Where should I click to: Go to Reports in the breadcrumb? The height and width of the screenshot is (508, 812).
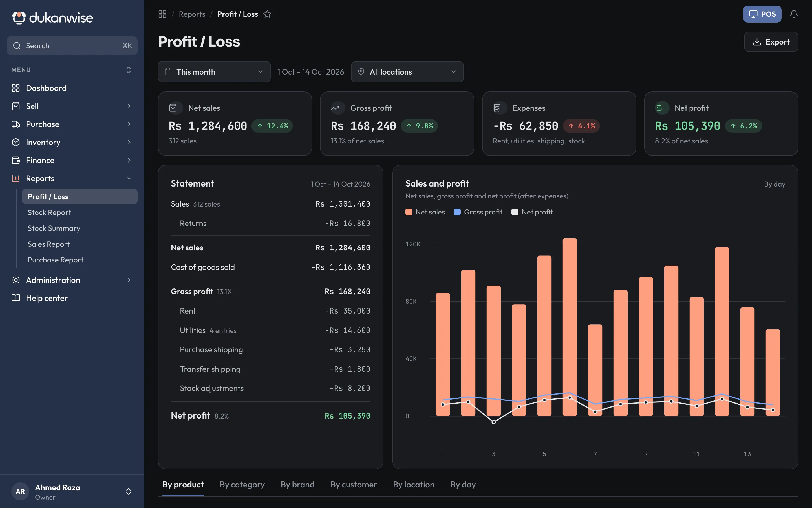(192, 14)
